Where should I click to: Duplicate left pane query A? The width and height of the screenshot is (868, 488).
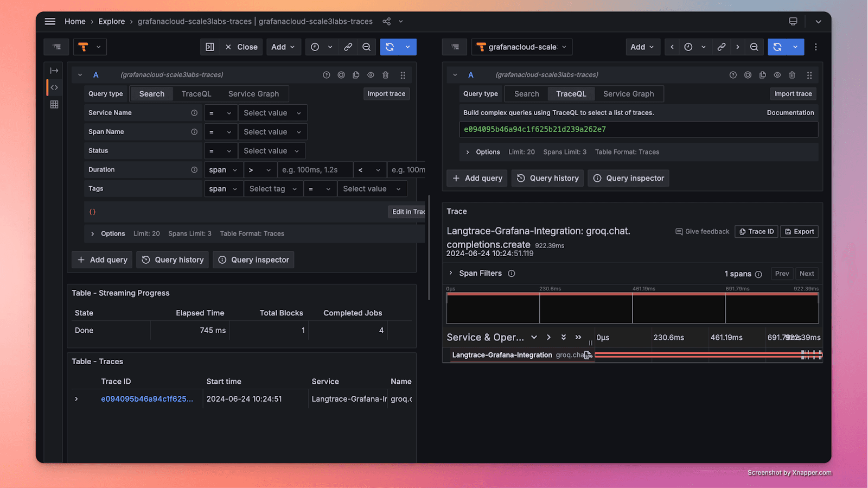coord(356,75)
